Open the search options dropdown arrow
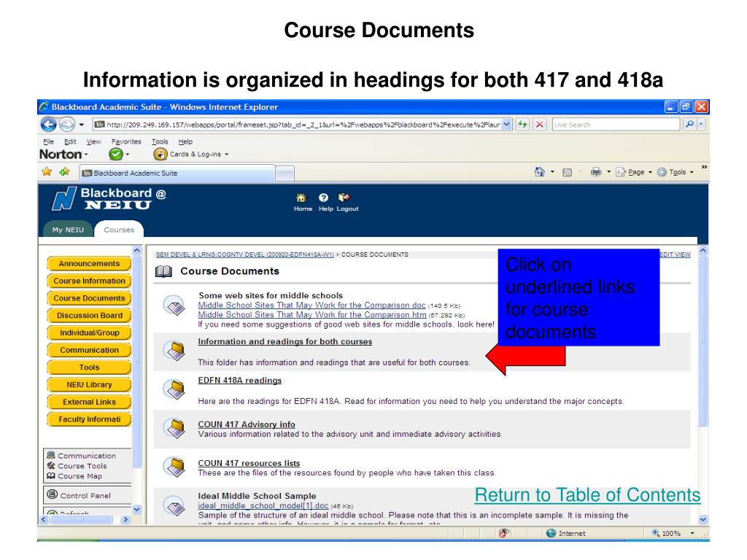The width and height of the screenshot is (747, 560). pyautogui.click(x=701, y=125)
